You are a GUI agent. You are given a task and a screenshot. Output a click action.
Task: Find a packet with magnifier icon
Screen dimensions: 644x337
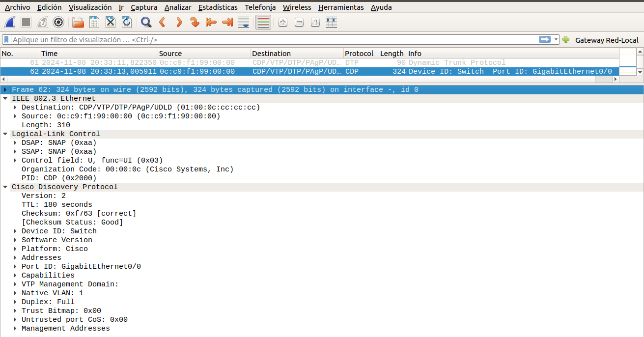coord(146,22)
